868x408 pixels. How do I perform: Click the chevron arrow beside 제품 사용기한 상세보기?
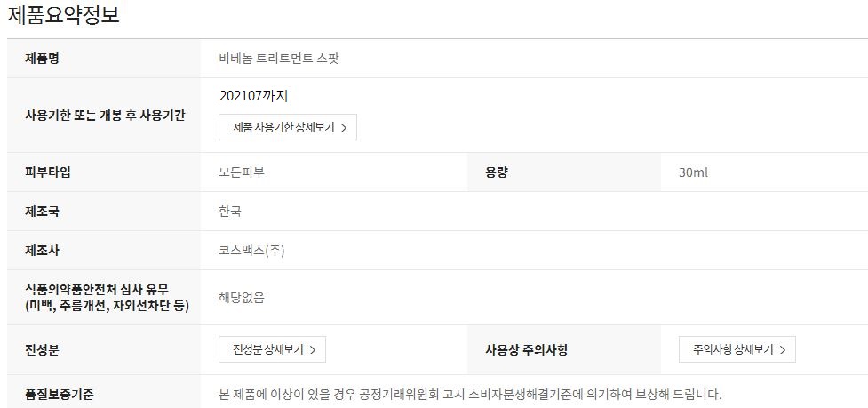pyautogui.click(x=344, y=128)
